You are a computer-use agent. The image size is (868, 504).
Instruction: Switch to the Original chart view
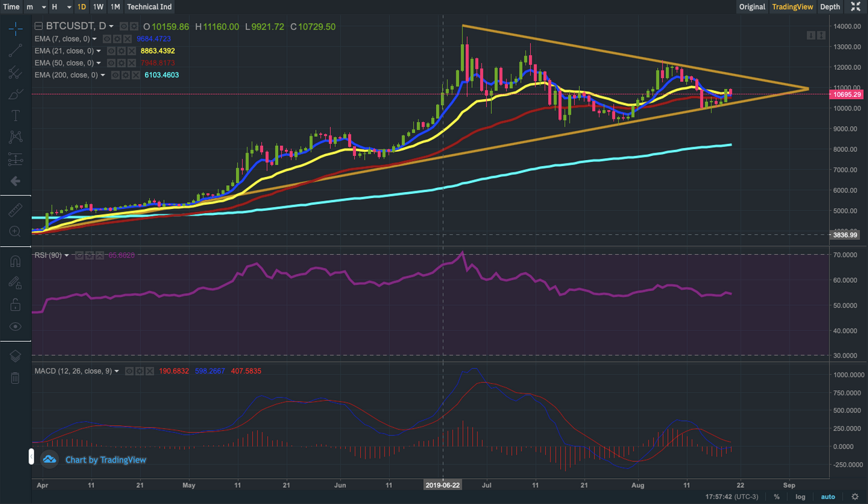(752, 7)
